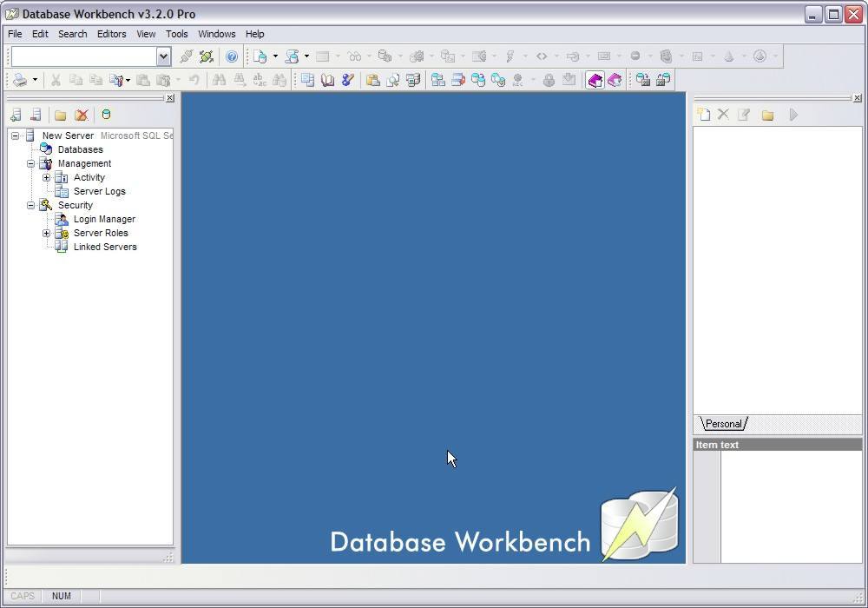Collapse the Management tree node
The image size is (868, 608).
point(31,163)
